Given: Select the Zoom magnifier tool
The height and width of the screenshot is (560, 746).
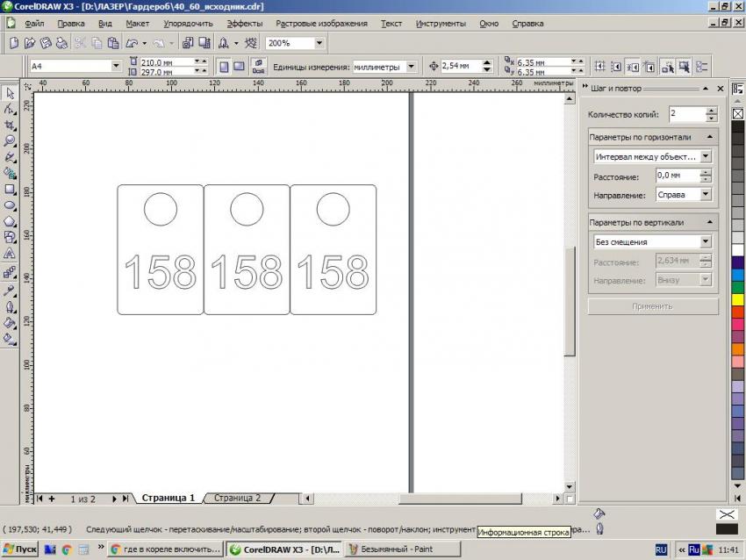Looking at the screenshot, I should click(11, 140).
